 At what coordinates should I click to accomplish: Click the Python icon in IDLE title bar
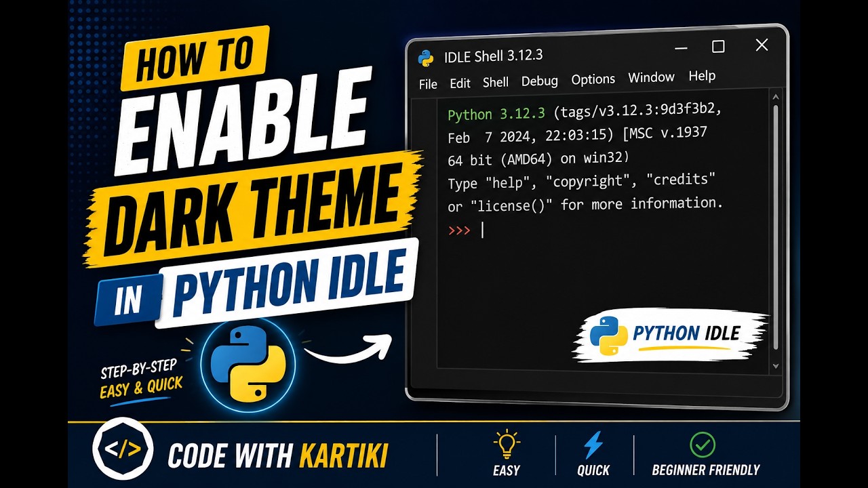426,58
